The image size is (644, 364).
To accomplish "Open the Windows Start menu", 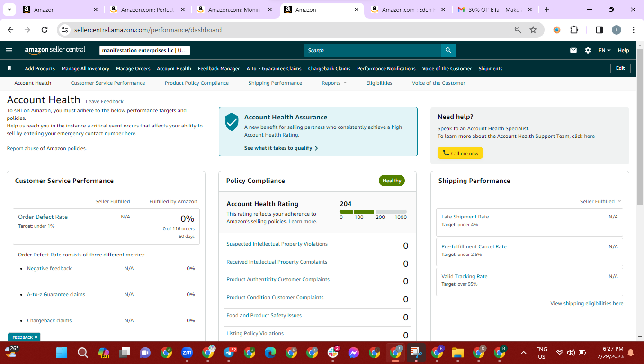I will tap(62, 353).
